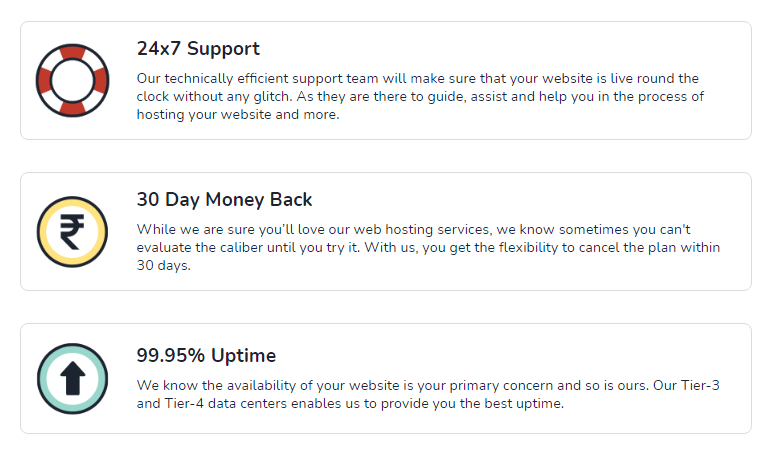Select the 24x7 Support heading
This screenshot has height=454, width=776.
point(198,49)
